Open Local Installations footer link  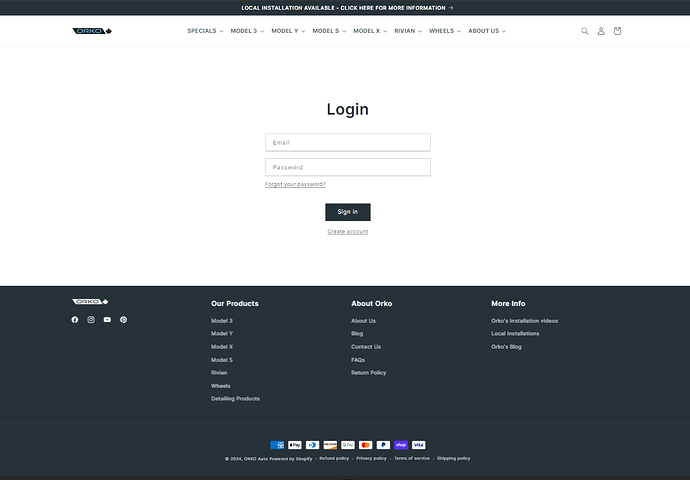[515, 333]
